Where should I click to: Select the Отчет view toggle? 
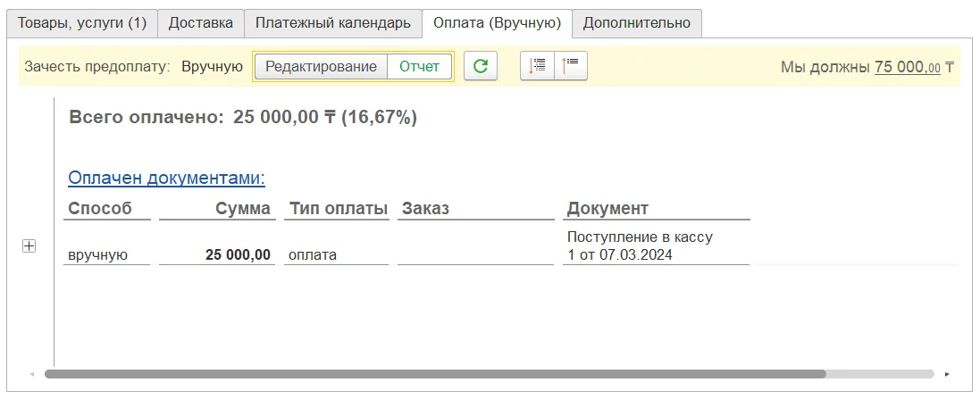[x=419, y=66]
